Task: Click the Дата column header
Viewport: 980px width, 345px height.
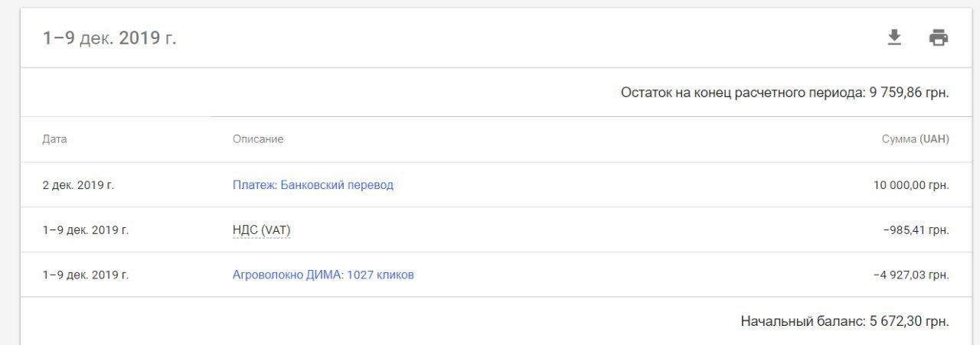Action: point(54,139)
